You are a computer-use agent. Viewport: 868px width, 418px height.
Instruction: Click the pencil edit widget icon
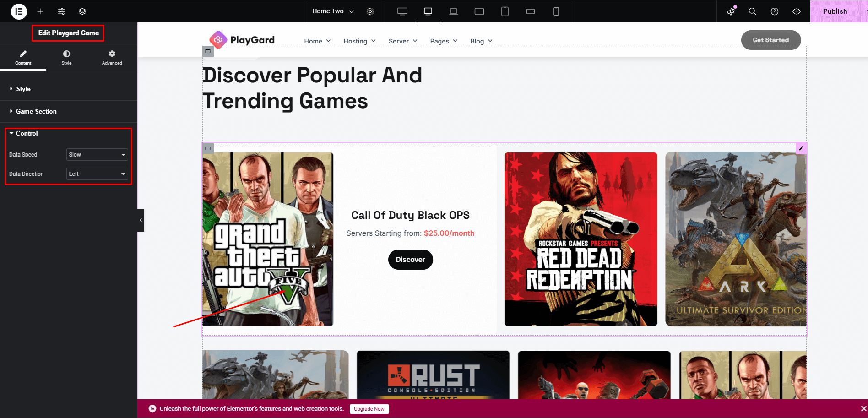[x=801, y=148]
